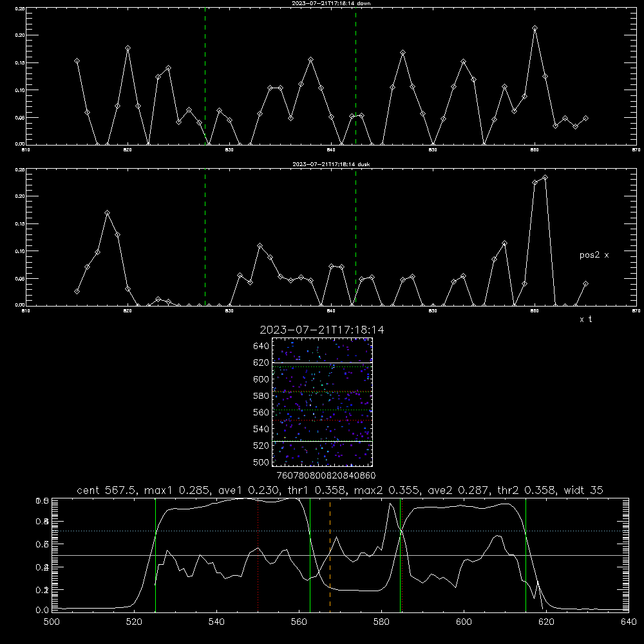The width and height of the screenshot is (644, 644).
Task: Click 'thr1 0.358' in the bottom title
Action: tap(318, 490)
